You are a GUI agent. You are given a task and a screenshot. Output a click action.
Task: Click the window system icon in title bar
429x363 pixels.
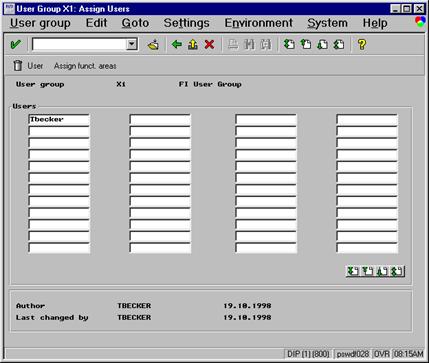coord(9,8)
